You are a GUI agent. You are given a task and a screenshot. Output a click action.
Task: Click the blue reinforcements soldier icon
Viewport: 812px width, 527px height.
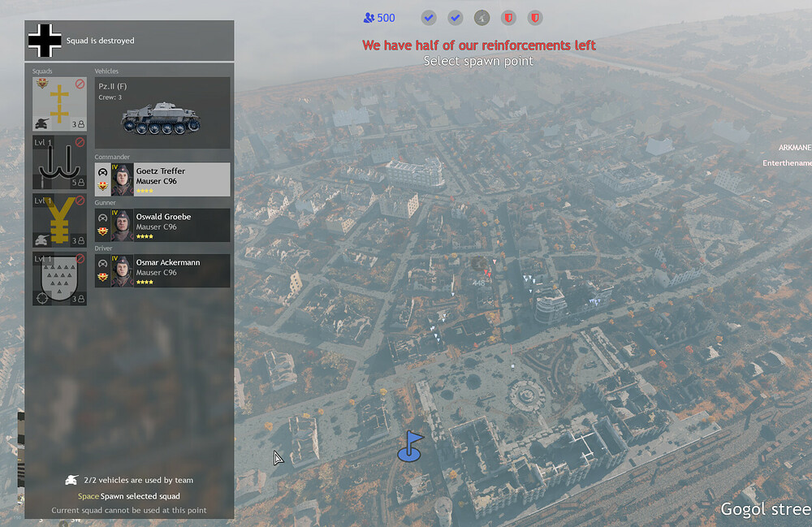pyautogui.click(x=369, y=18)
